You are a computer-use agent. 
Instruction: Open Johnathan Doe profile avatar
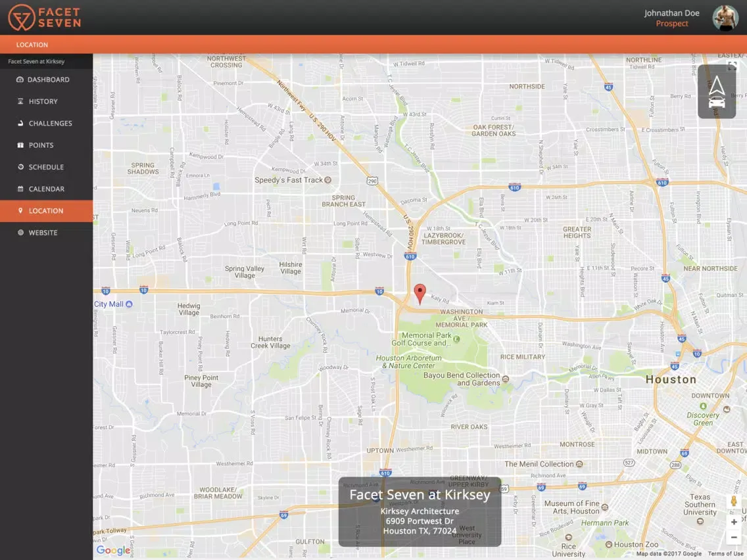(725, 18)
